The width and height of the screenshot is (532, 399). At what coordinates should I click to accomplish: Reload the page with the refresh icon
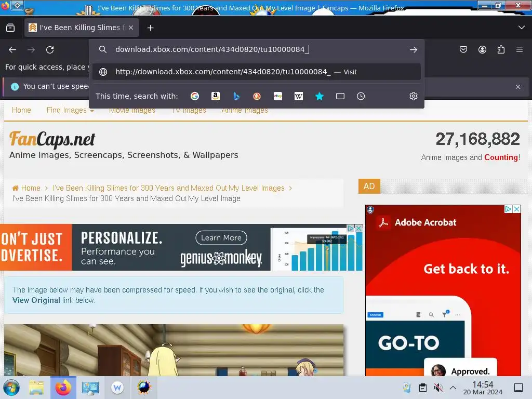[x=50, y=50]
